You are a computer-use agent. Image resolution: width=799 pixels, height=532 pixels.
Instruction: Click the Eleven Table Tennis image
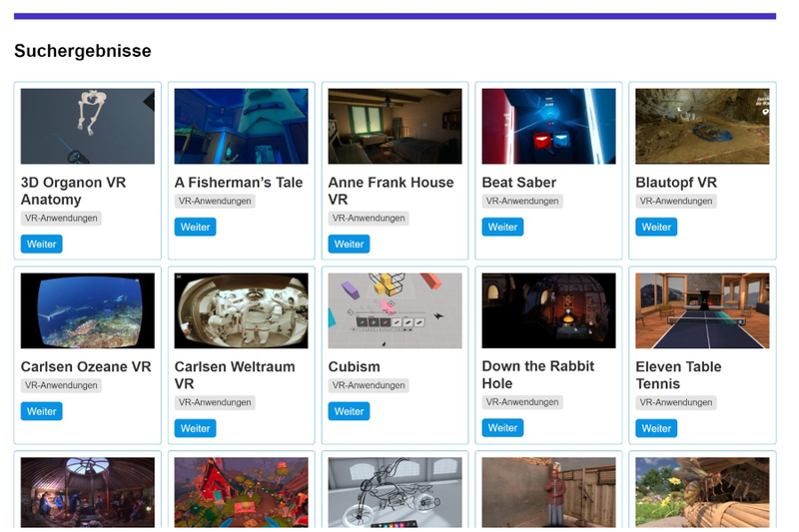(702, 310)
